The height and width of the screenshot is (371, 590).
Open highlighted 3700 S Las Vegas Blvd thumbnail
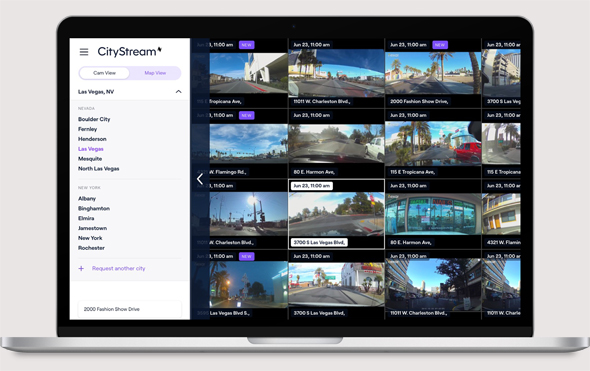[x=336, y=214]
